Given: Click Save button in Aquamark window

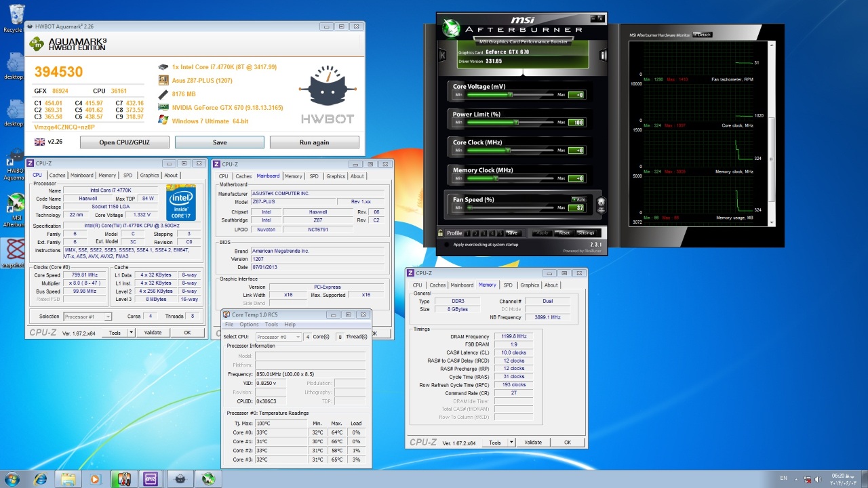Looking at the screenshot, I should click(220, 142).
